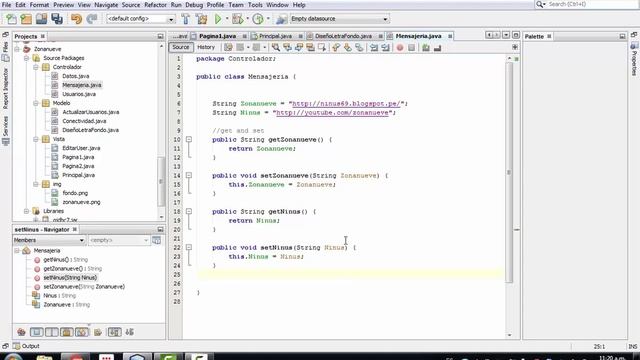Follow the ninus69.blogspot.pe link in code
Screen dimensions: 640x360
pyautogui.click(x=346, y=104)
